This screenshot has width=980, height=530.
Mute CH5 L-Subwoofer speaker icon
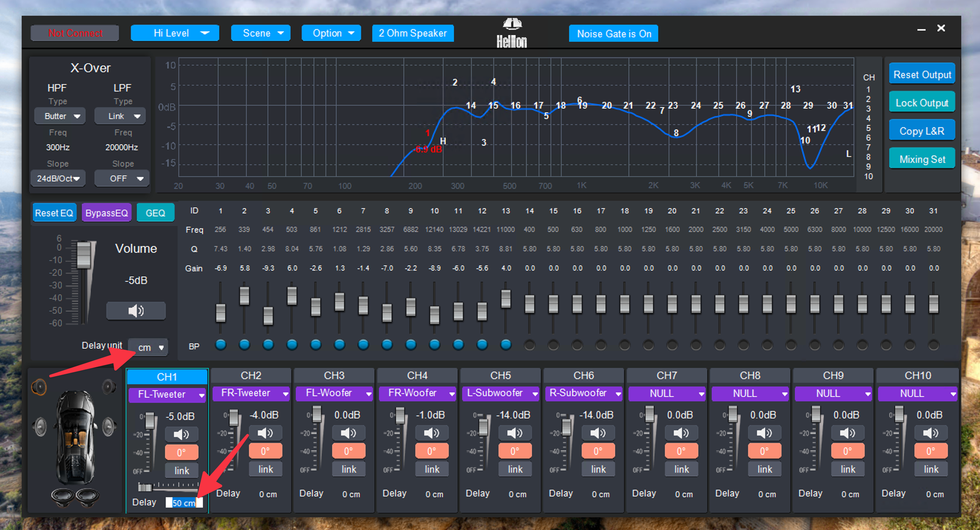514,433
